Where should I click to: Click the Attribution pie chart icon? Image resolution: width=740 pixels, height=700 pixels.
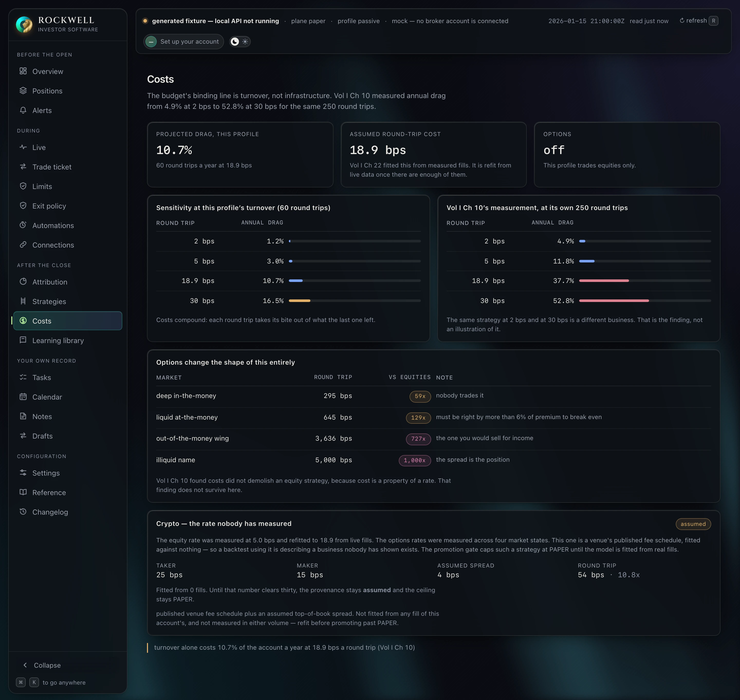coord(23,282)
